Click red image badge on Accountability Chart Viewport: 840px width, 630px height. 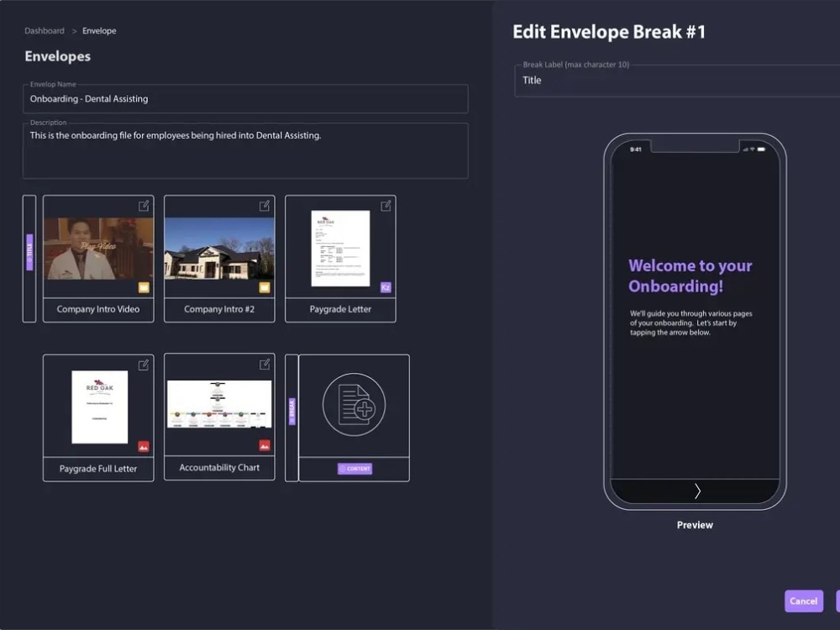pos(265,445)
